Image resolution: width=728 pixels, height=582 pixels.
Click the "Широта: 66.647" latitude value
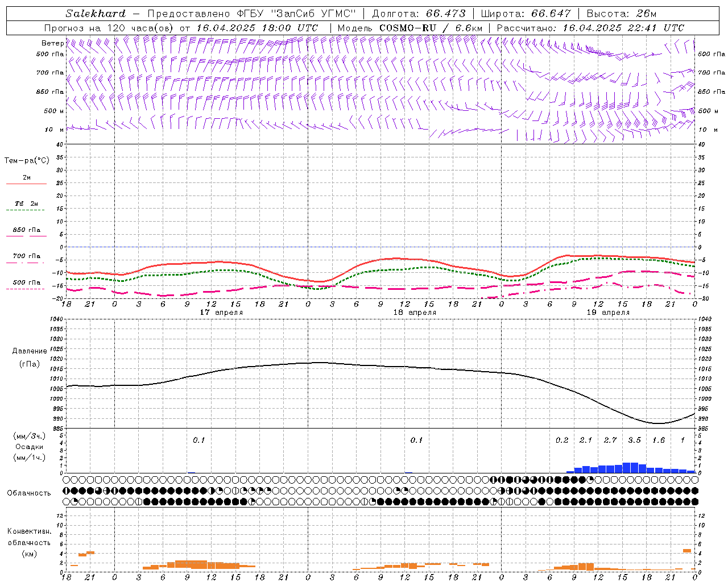[x=526, y=14]
